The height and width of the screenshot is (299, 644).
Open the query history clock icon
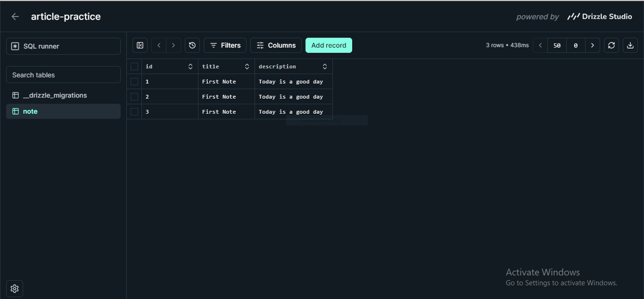point(192,45)
